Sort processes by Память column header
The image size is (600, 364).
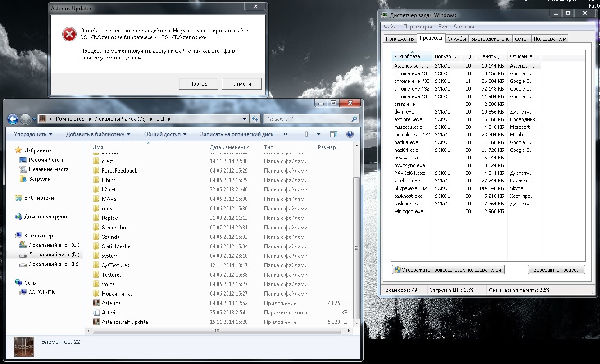point(492,56)
